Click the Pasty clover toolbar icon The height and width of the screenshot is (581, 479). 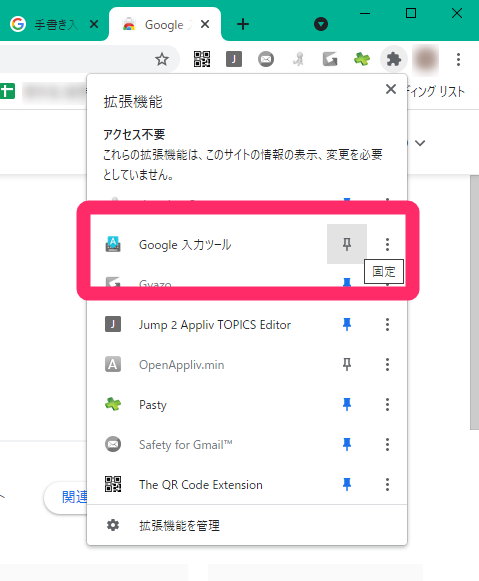pos(362,59)
